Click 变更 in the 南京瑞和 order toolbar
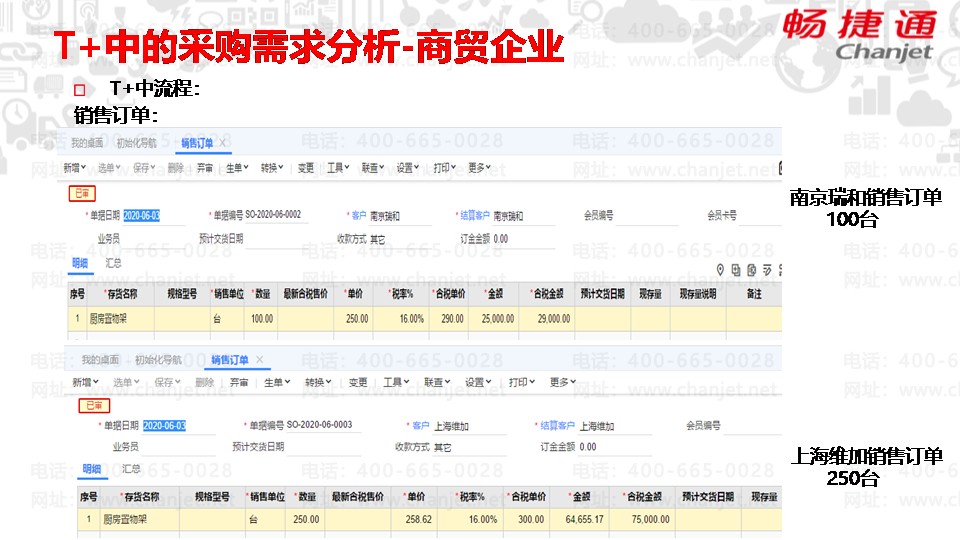Viewport: 960px width, 540px height. click(306, 167)
